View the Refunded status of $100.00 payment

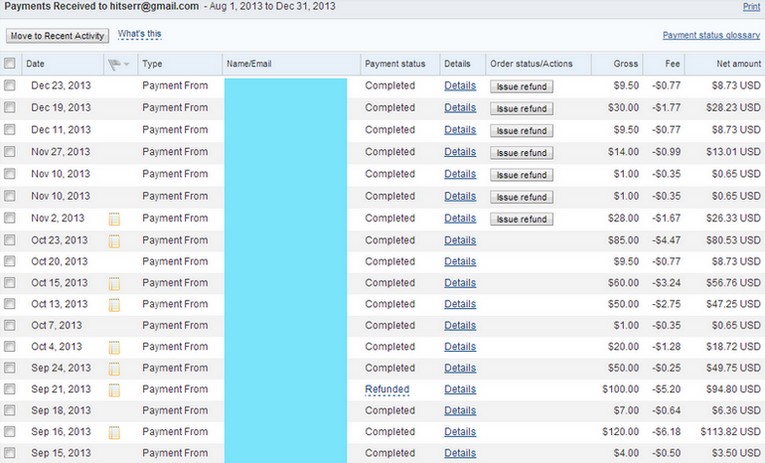point(387,389)
